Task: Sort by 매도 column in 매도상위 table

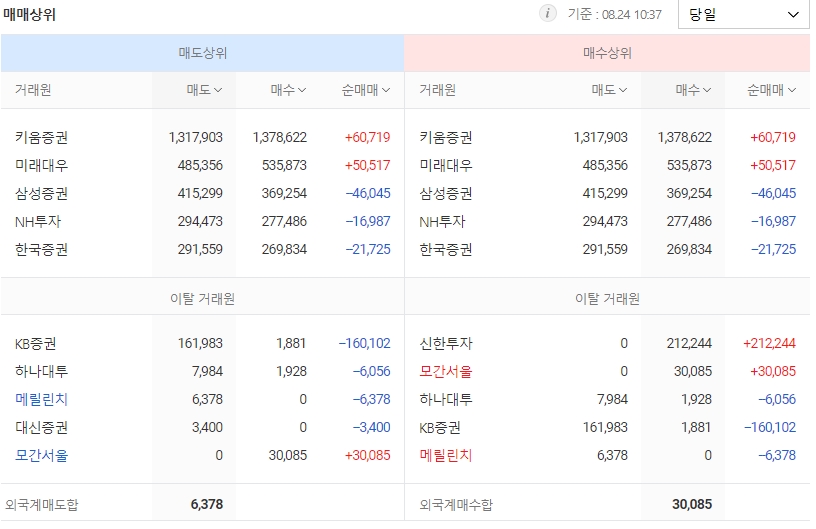Action: point(204,90)
